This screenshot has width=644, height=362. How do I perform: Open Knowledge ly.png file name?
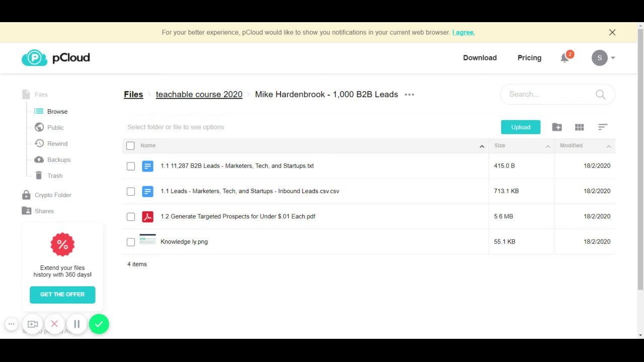(184, 242)
